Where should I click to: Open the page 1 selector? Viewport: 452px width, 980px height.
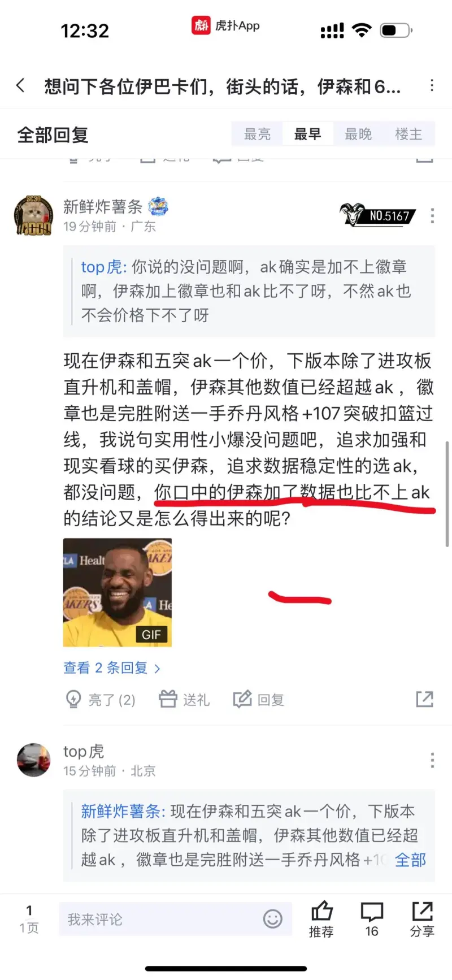29,919
